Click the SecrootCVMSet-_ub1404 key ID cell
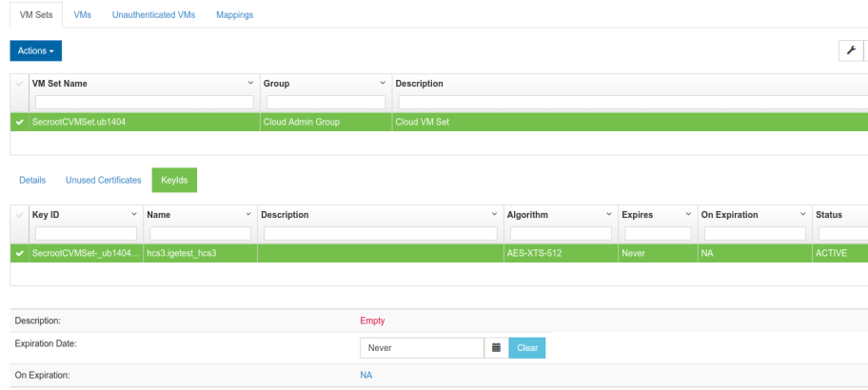Viewport: 868px width, 390px height. point(86,253)
